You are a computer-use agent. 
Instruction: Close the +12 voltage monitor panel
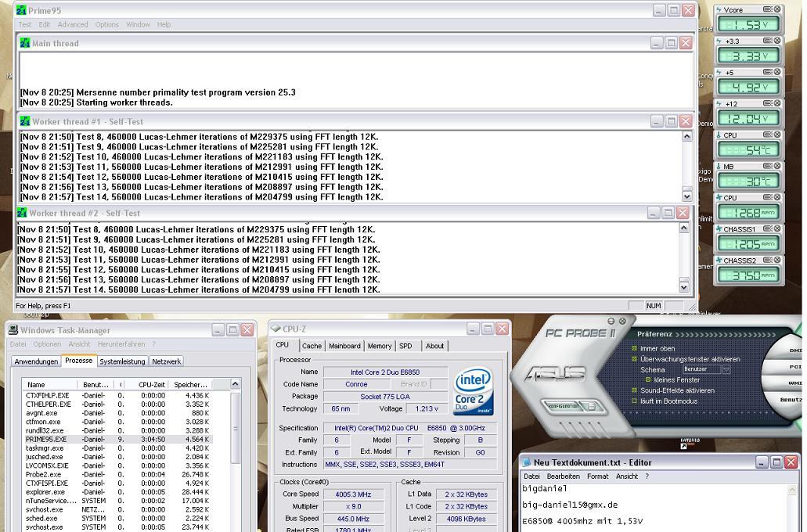[777, 103]
